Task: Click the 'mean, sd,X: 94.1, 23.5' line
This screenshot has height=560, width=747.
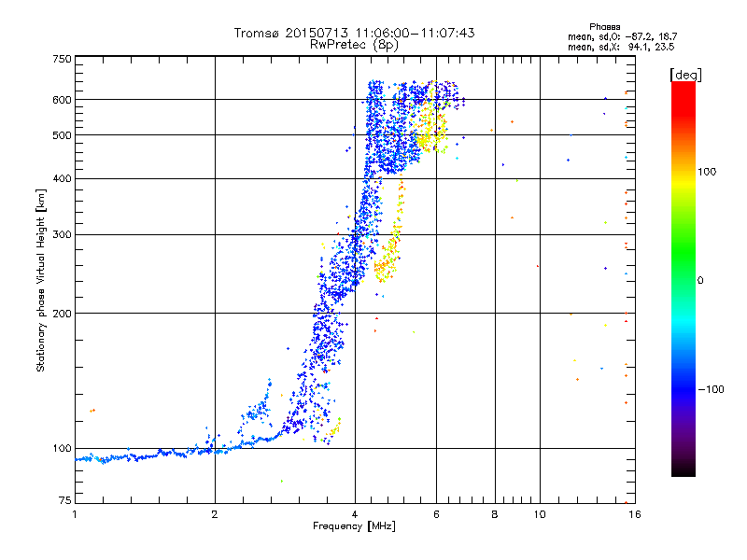Action: point(621,47)
